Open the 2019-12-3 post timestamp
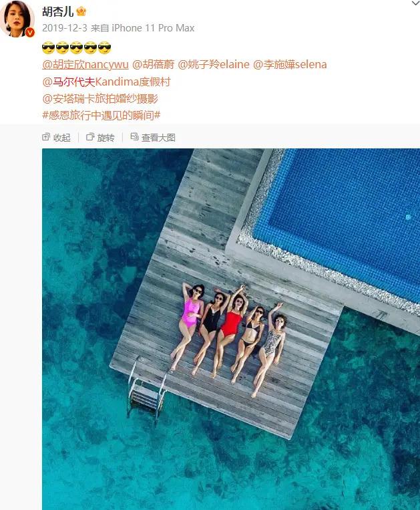This screenshot has width=420, height=510. tap(65, 28)
